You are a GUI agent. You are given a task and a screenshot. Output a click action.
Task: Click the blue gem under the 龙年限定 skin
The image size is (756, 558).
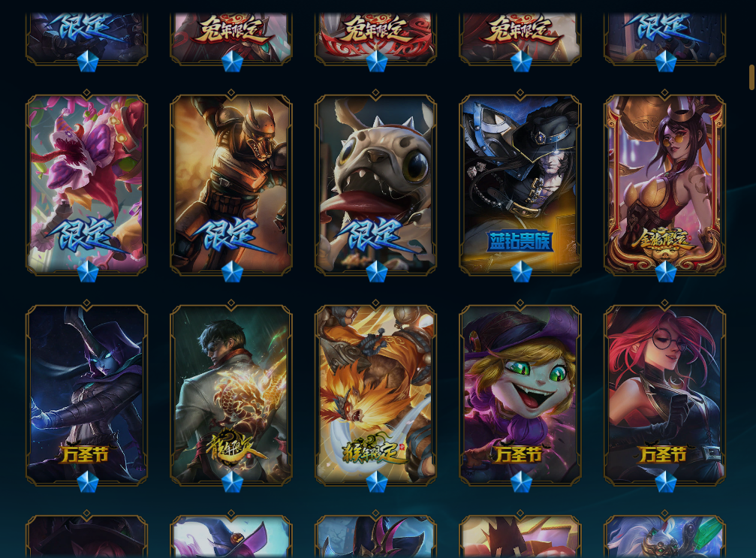[232, 482]
